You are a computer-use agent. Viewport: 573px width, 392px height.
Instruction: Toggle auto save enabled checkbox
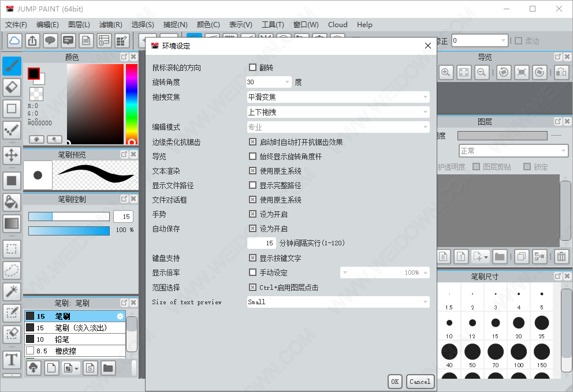252,229
